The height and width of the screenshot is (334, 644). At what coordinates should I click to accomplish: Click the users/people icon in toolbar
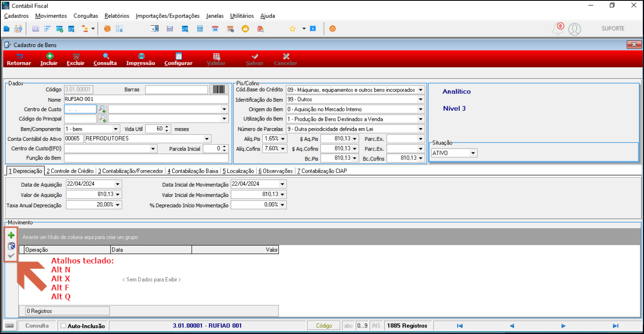(18, 29)
